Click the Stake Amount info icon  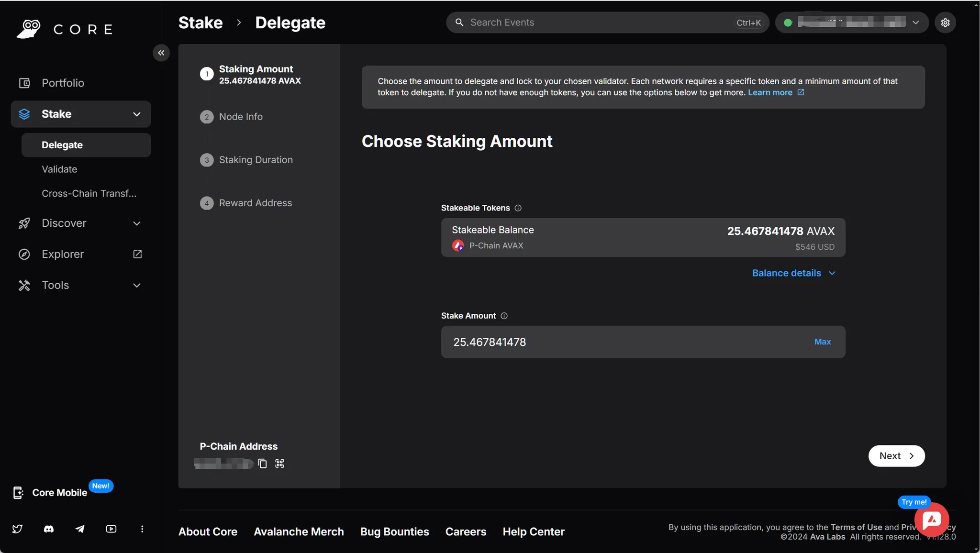click(x=504, y=316)
